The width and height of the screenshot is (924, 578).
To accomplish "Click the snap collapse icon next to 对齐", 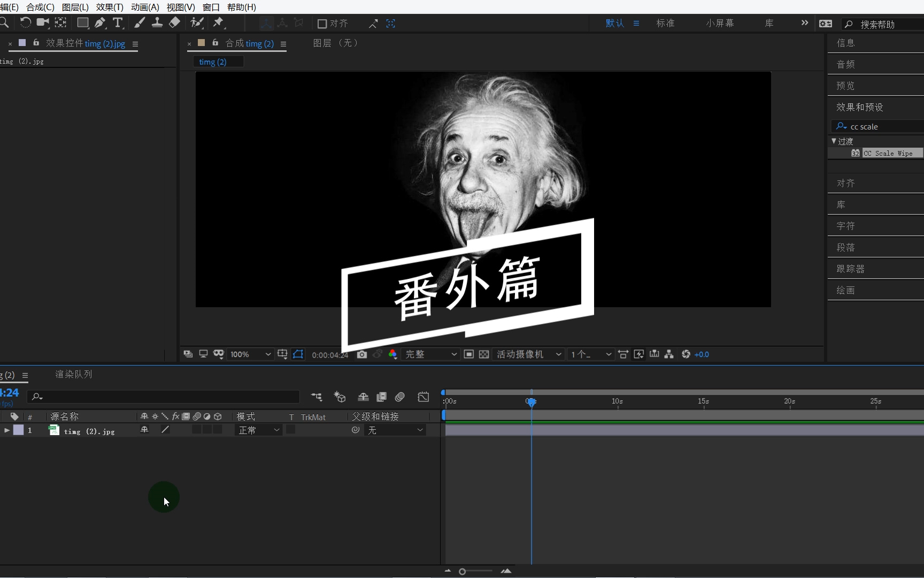I will (373, 24).
